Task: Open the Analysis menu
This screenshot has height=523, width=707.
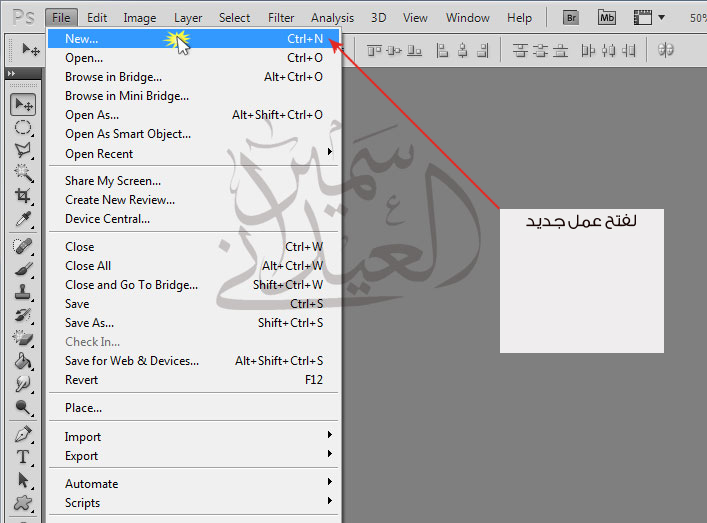Action: click(x=332, y=18)
